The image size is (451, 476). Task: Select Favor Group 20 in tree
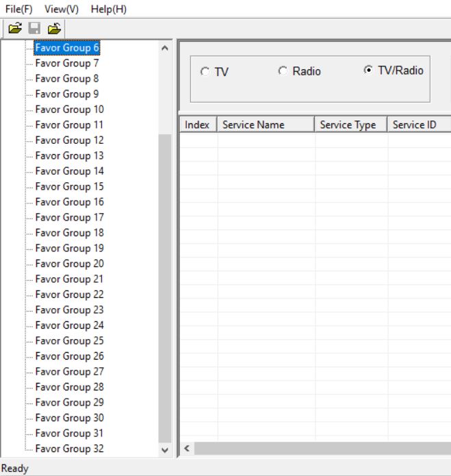(69, 264)
